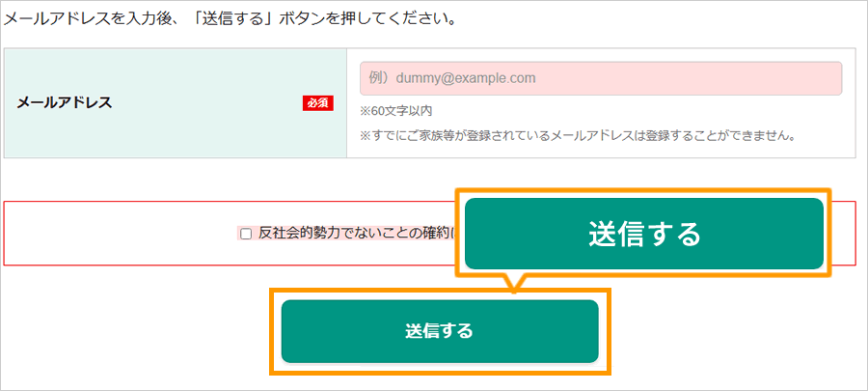Click the mint green メールアドレス label cell
The height and width of the screenshot is (391, 868).
176,103
